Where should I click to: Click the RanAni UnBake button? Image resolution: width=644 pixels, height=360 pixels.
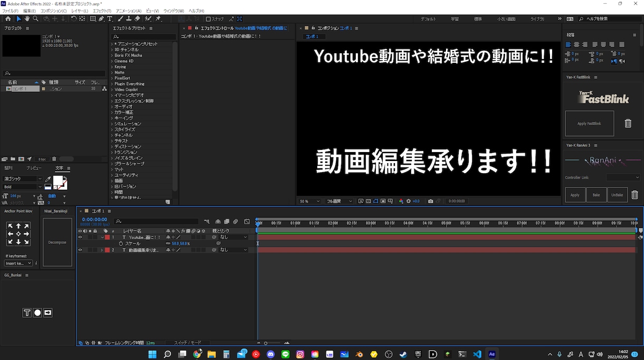pos(617,195)
